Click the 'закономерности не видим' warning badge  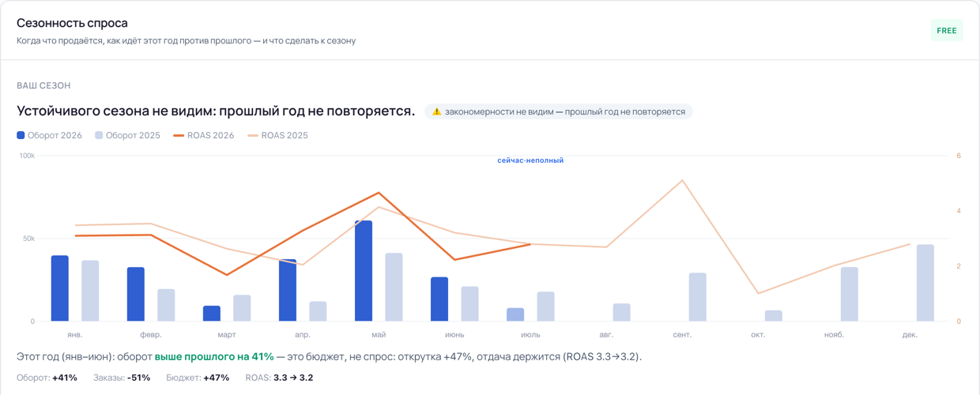[559, 111]
